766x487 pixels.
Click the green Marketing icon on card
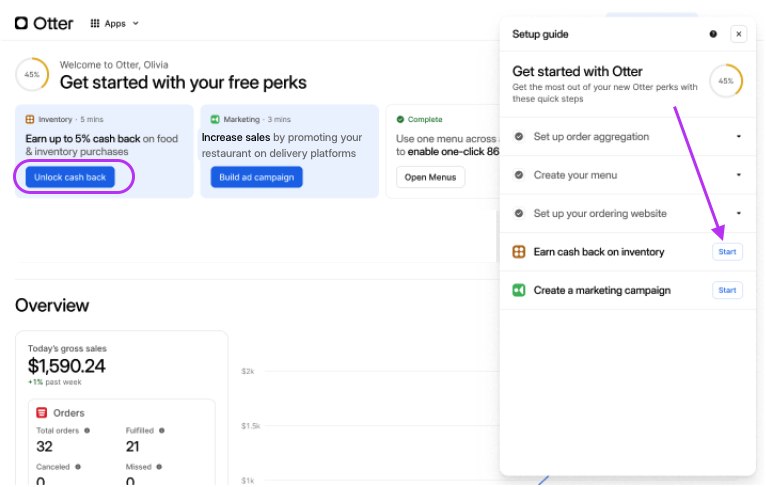215,119
